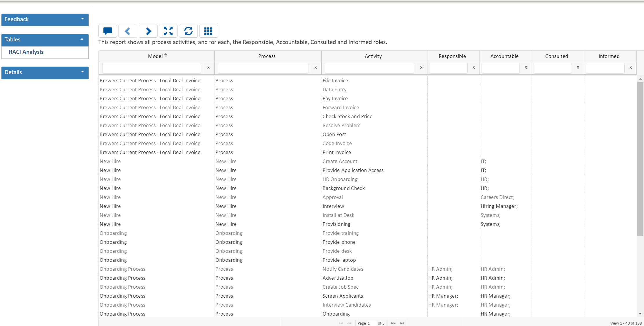Click the previous arrow toolbar icon
Image resolution: width=644 pixels, height=326 pixels.
click(128, 31)
